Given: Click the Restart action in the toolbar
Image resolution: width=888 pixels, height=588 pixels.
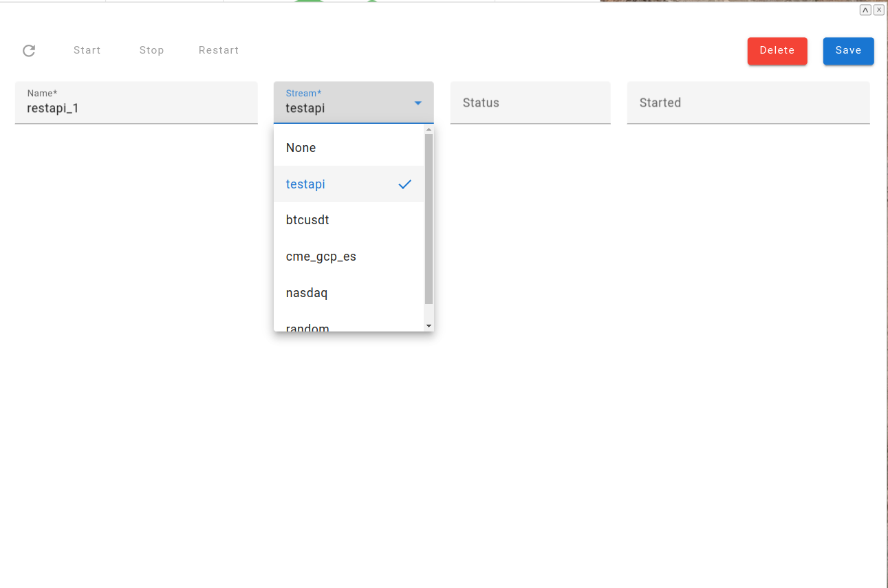Looking at the screenshot, I should click(218, 50).
